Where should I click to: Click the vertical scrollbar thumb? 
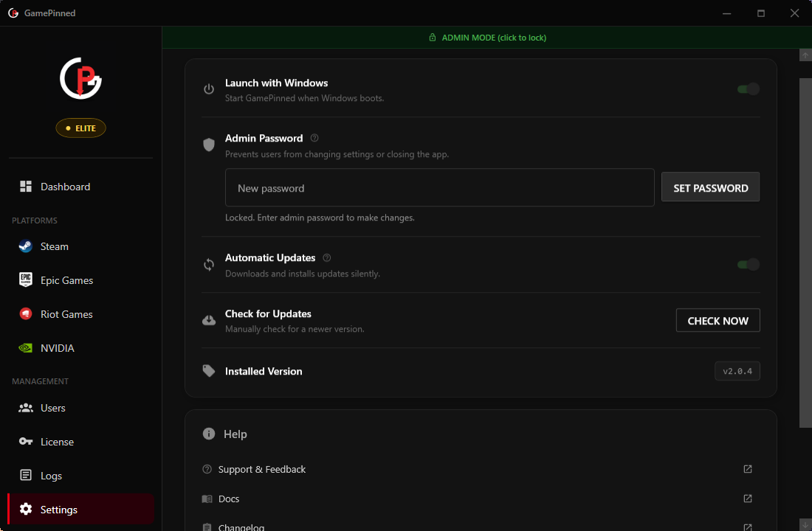pyautogui.click(x=805, y=253)
